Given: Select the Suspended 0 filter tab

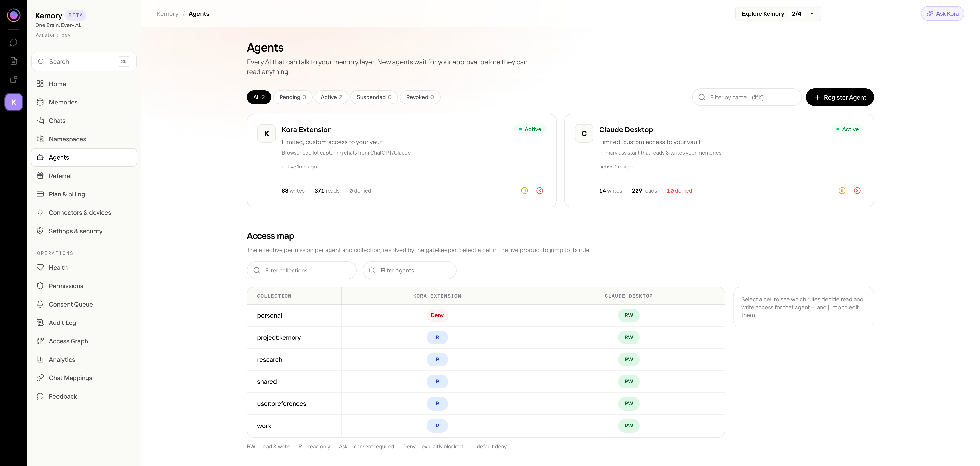Looking at the screenshot, I should click(374, 97).
